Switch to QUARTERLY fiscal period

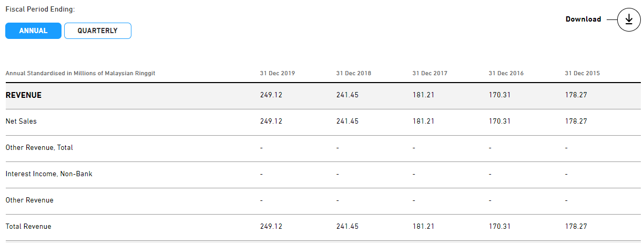(x=97, y=31)
